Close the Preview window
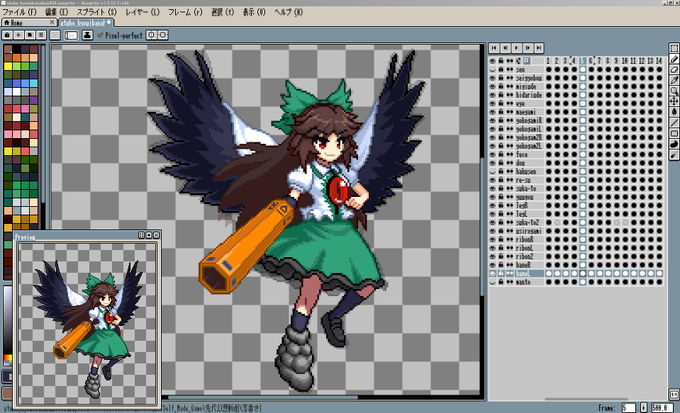Image resolution: width=680 pixels, height=413 pixels. 157,235
